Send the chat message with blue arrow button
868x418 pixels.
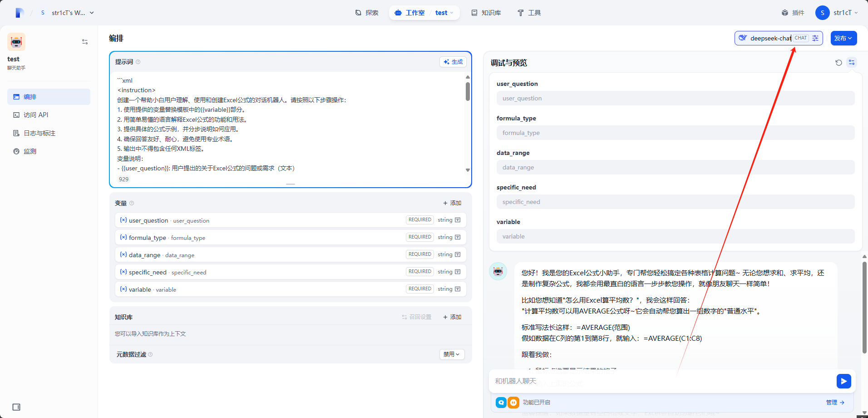(x=843, y=381)
